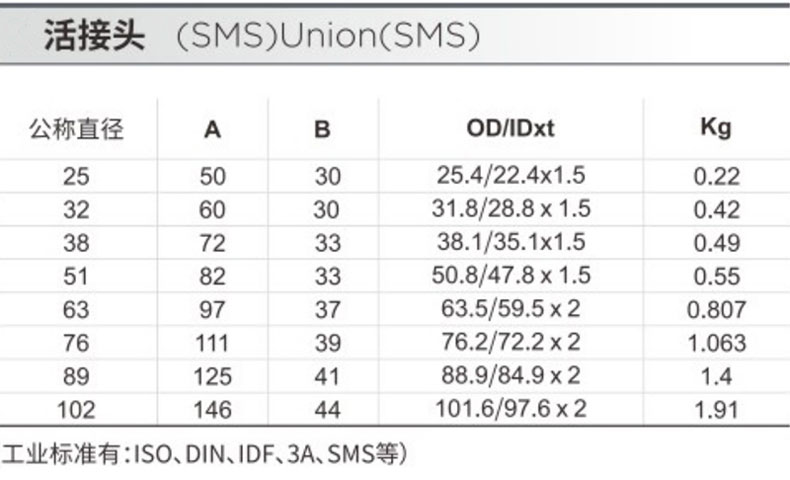Click the 活接头 title text
Image resolution: width=790 pixels, height=480 pixels.
(94, 36)
